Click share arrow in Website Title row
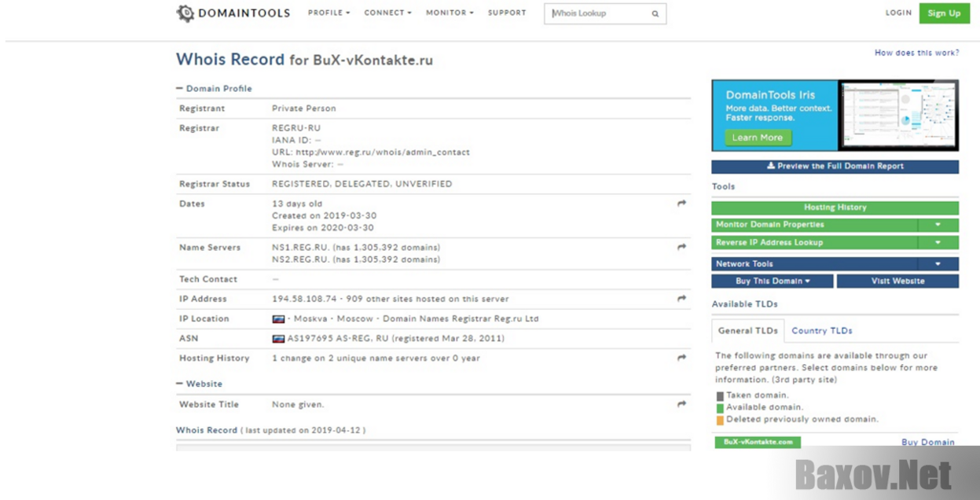This screenshot has height=500, width=980. coord(681,404)
